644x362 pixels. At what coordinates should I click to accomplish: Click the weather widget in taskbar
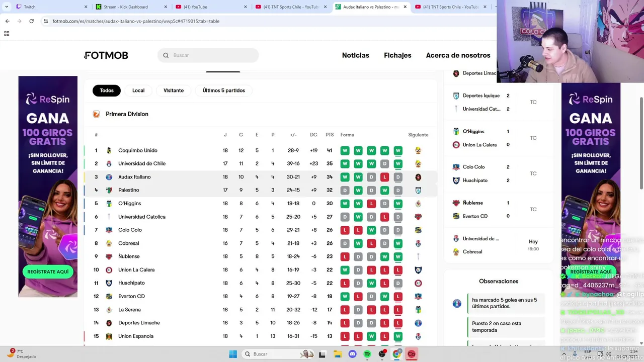23,354
